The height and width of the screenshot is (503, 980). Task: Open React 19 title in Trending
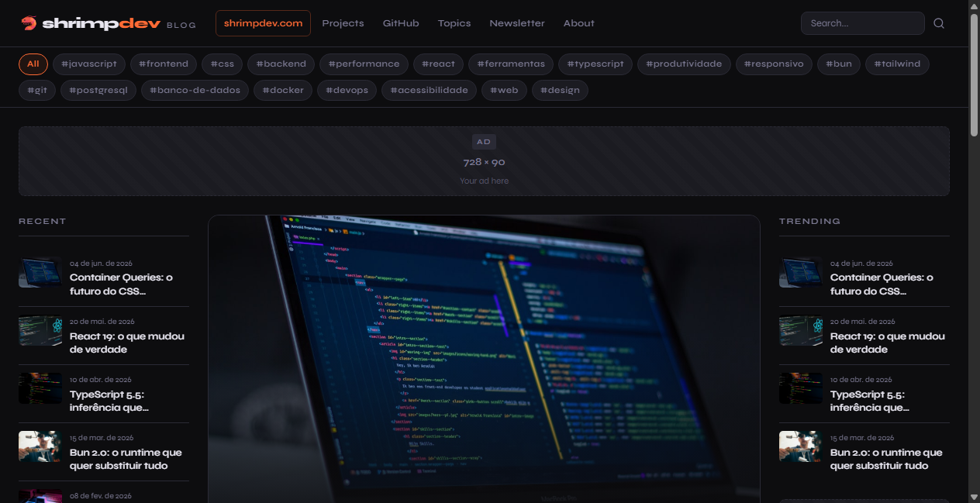click(x=888, y=343)
